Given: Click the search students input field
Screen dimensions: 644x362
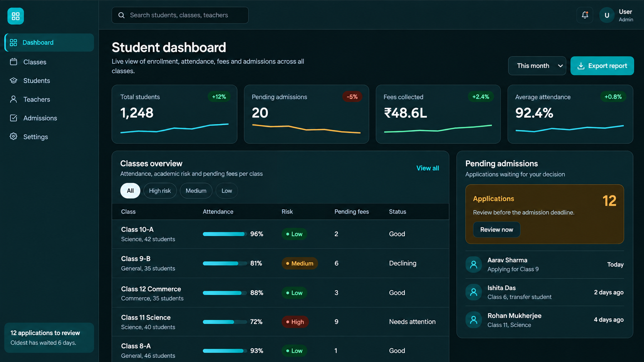Looking at the screenshot, I should click(x=180, y=15).
